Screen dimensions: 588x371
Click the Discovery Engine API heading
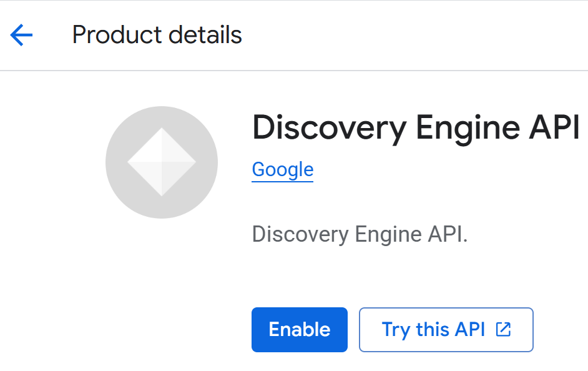point(416,128)
